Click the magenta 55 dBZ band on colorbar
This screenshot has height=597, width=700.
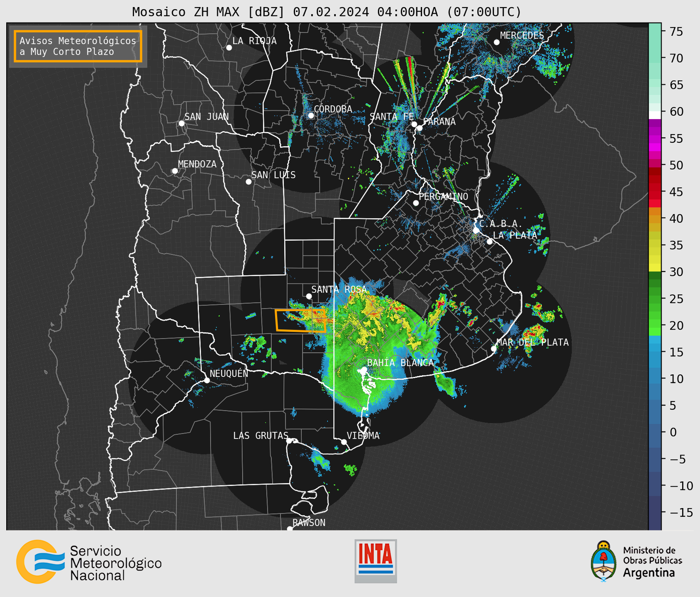(655, 139)
